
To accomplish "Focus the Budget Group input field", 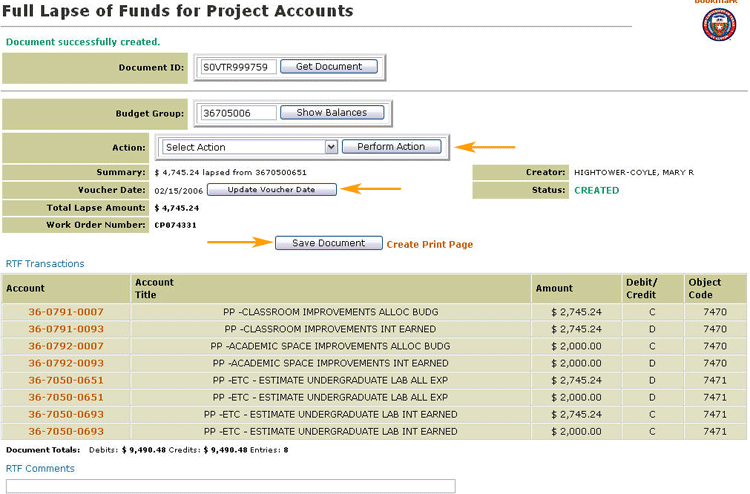I will [238, 113].
